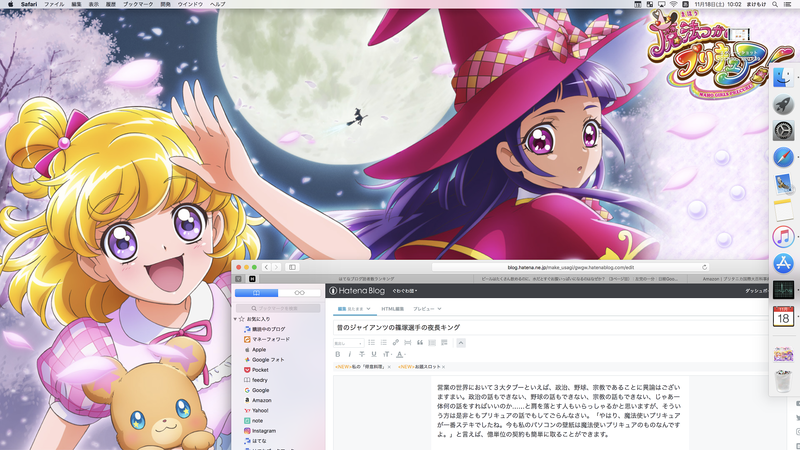Collapse the お気に入り favorites folder triangle
Viewport: 800px width, 450px height.
[235, 319]
